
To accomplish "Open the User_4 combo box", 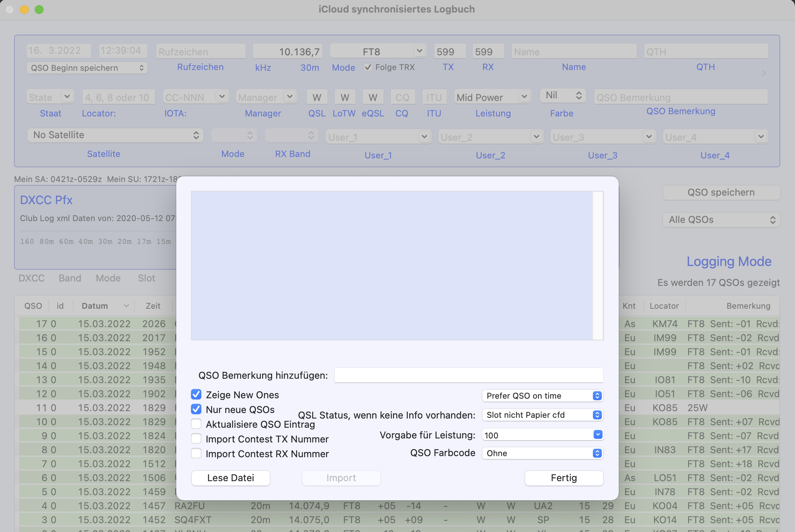I will [761, 137].
